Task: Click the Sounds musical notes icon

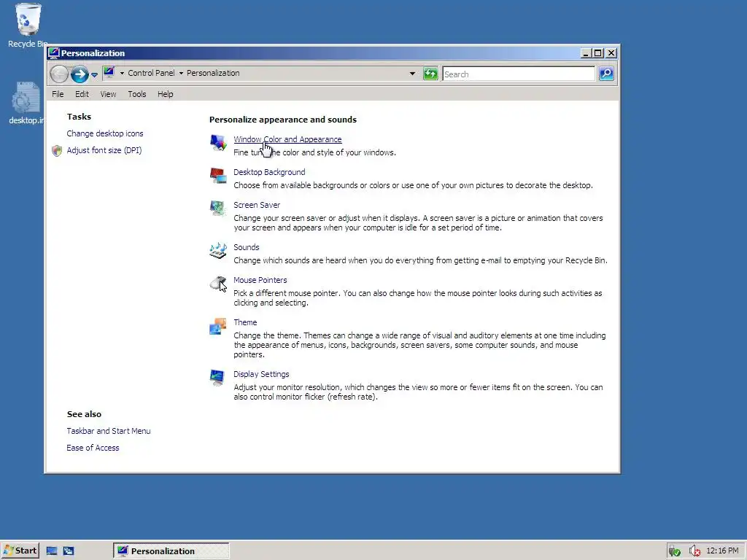Action: click(x=218, y=251)
